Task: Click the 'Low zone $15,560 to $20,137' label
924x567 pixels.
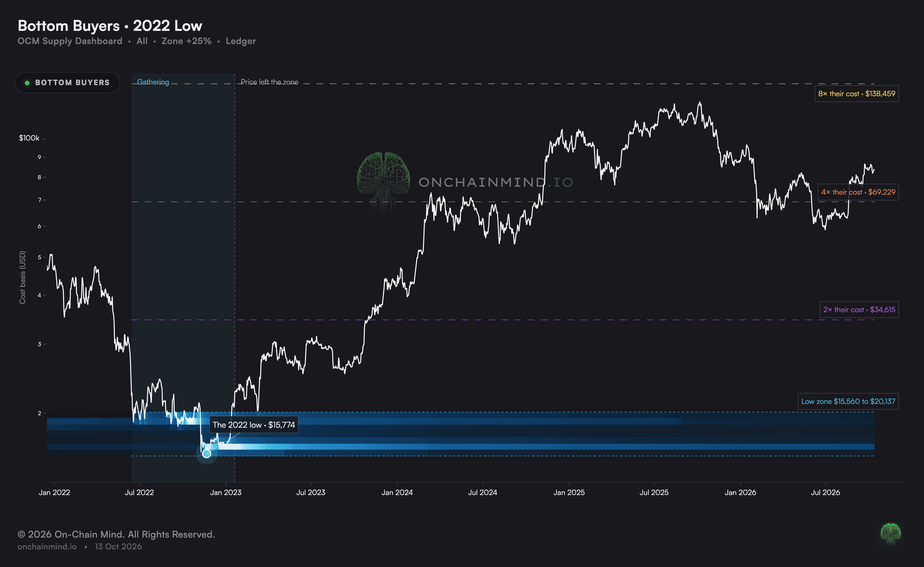Action: (x=848, y=402)
